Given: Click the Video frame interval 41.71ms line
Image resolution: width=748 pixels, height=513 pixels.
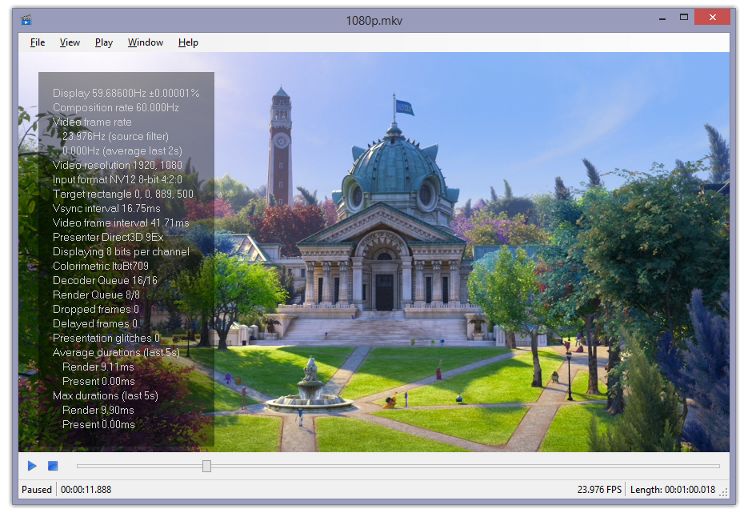Looking at the screenshot, I should click(121, 223).
